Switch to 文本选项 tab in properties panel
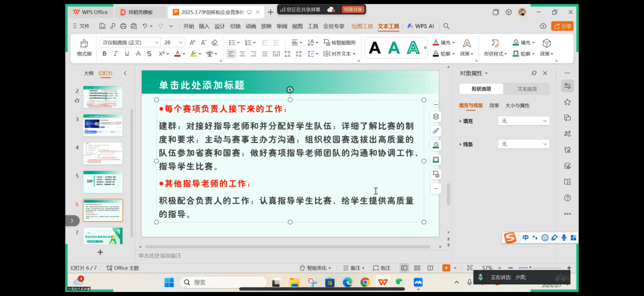This screenshot has height=296, width=644. pyautogui.click(x=527, y=89)
